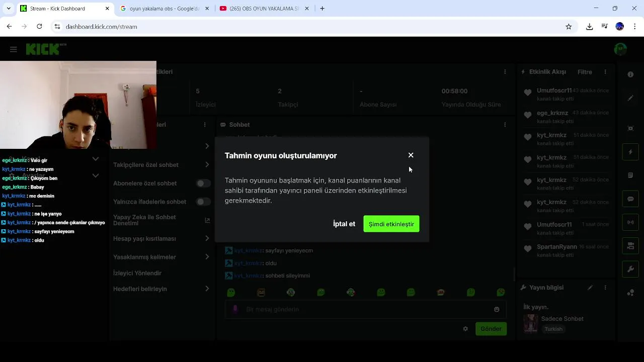Open a new browser tab
This screenshot has width=644, height=362.
(322, 9)
